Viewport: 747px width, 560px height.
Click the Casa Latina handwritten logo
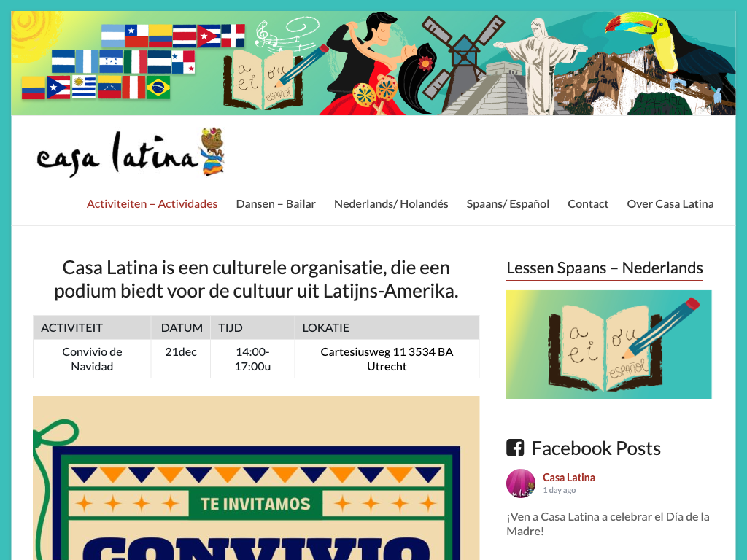(x=131, y=153)
